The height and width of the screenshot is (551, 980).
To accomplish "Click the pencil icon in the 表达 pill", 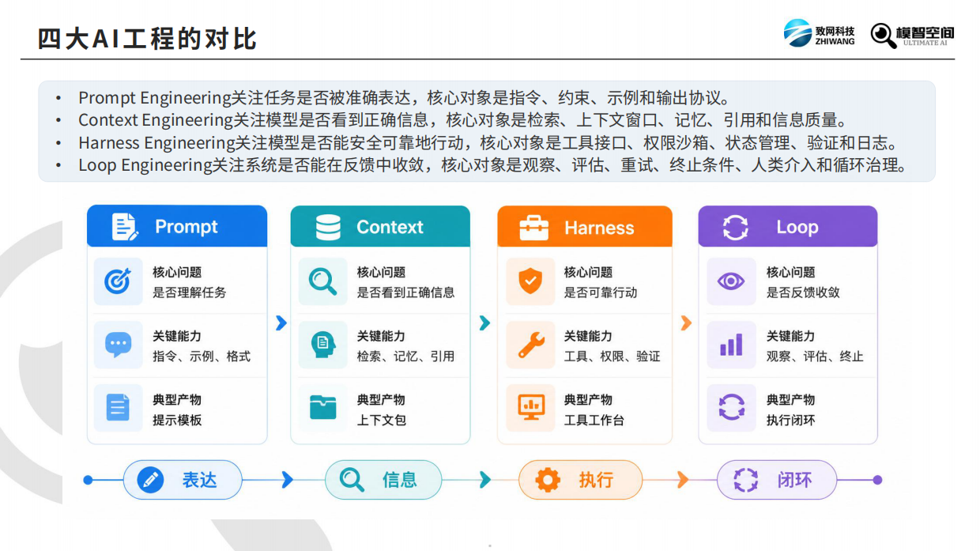I will point(150,480).
